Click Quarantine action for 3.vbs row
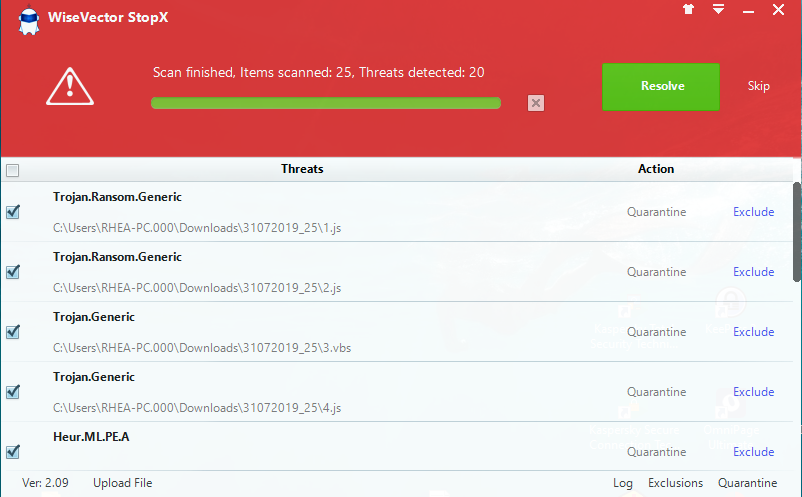The width and height of the screenshot is (802, 497). point(657,332)
